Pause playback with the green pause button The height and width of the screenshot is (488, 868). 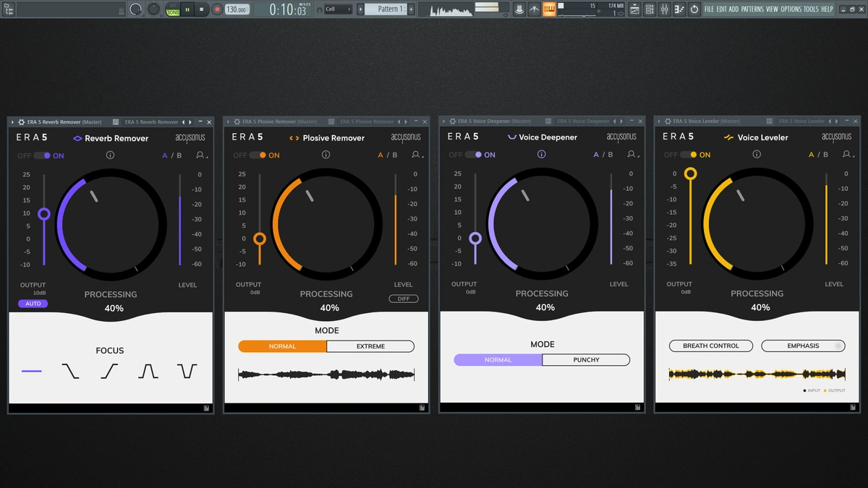click(187, 9)
